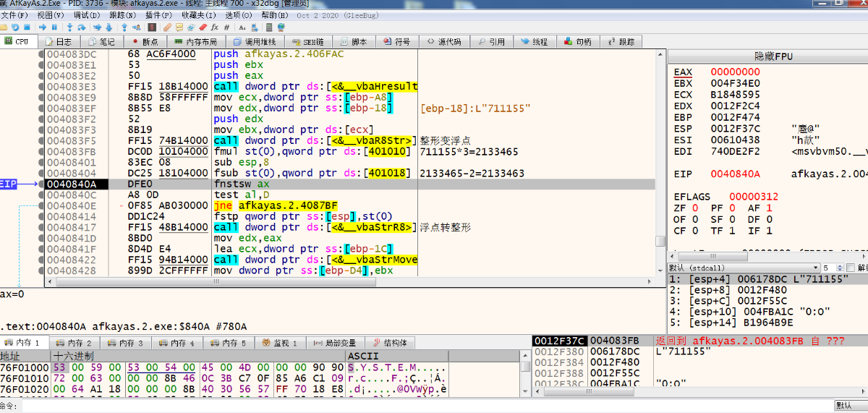Click the argument count spinner showing 5
This screenshot has height=413, width=868.
pyautogui.click(x=833, y=268)
